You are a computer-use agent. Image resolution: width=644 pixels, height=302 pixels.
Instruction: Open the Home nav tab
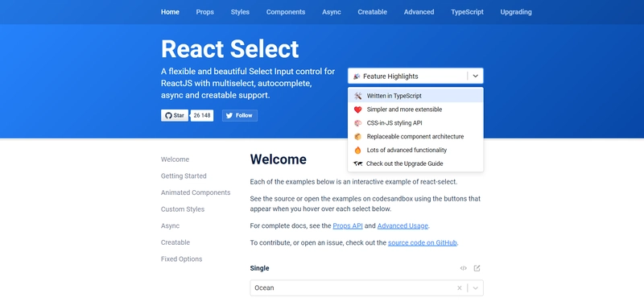[x=170, y=12]
